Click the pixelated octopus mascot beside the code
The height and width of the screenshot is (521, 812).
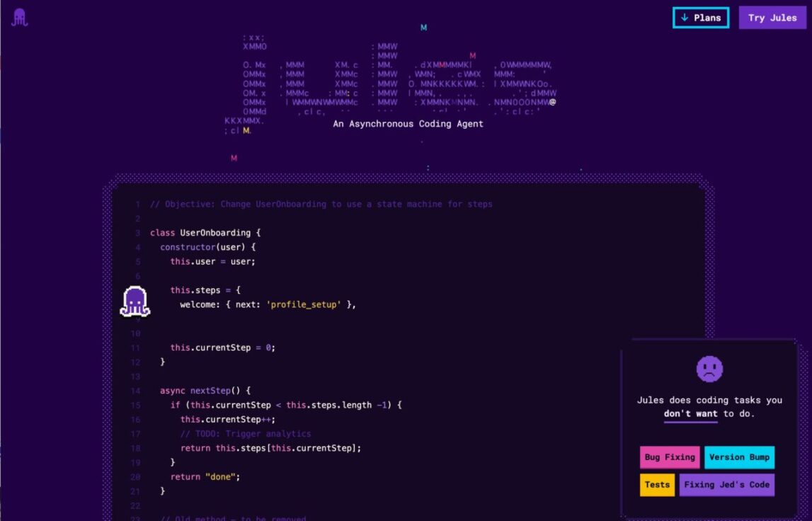135,300
